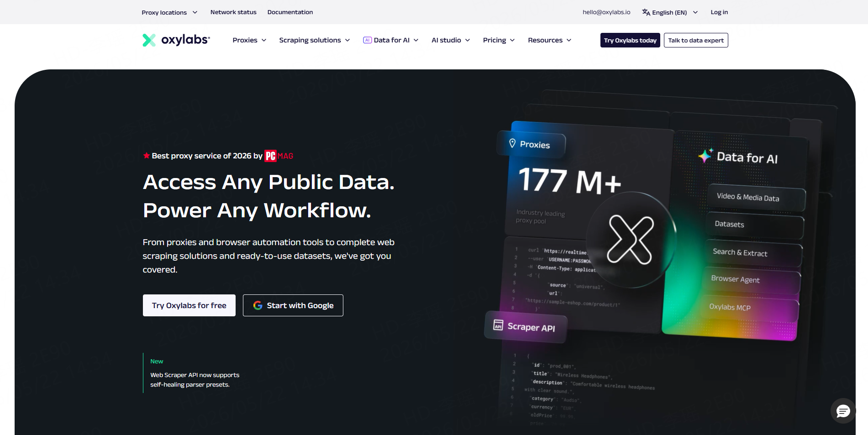Click Talk to data expert button
The image size is (868, 435).
(696, 40)
